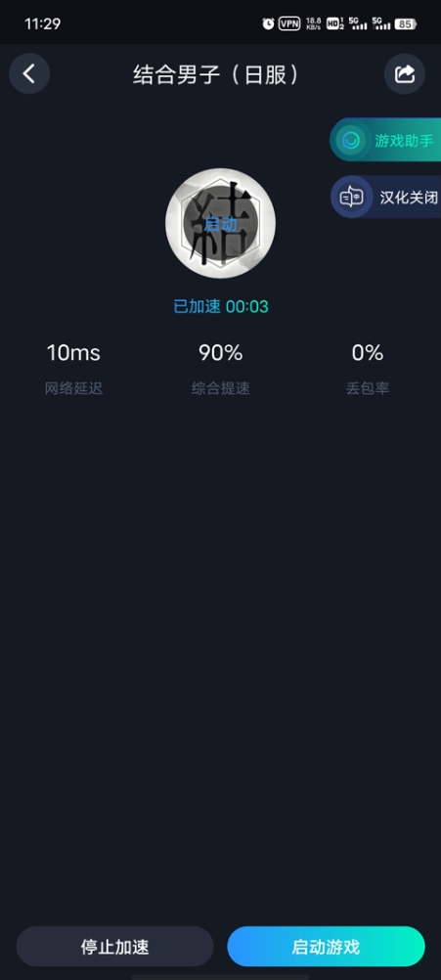Click the 启动游戏 button

326,946
